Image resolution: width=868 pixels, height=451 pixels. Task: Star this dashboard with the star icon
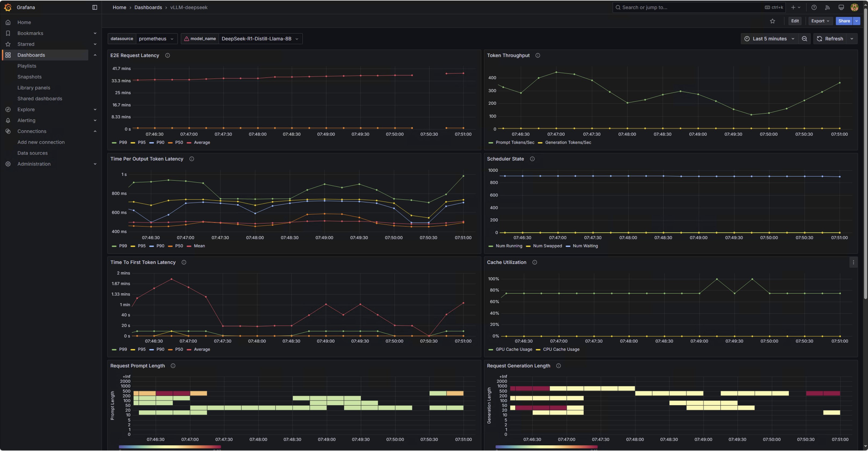click(772, 21)
